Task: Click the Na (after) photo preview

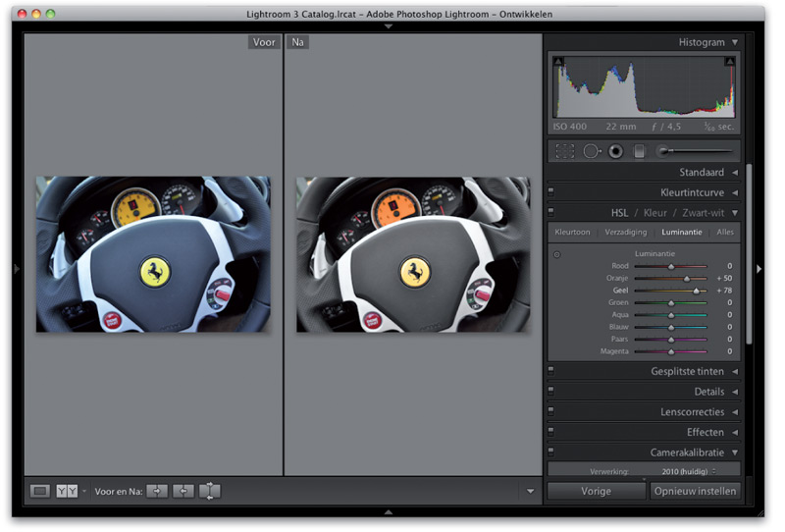Action: pos(413,254)
